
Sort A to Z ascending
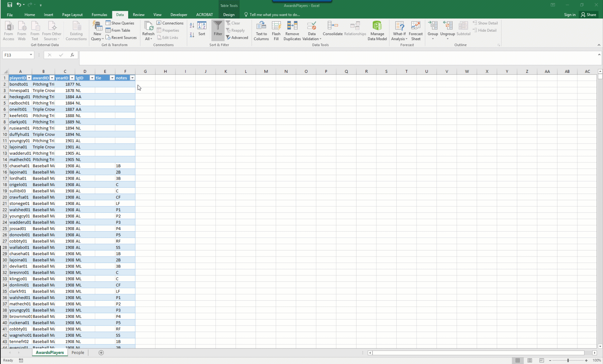(192, 25)
